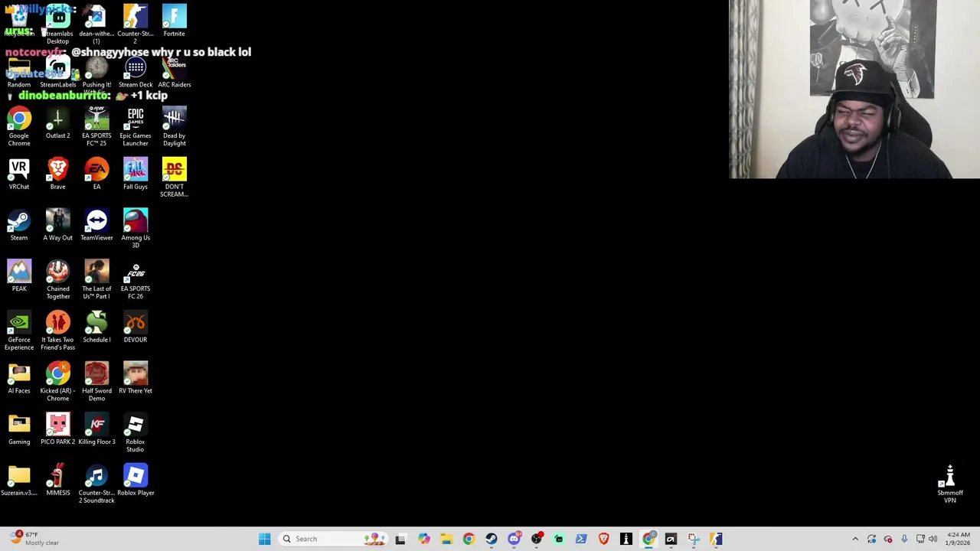Open Streamlabs from the taskbar
The image size is (980, 551).
point(559,539)
